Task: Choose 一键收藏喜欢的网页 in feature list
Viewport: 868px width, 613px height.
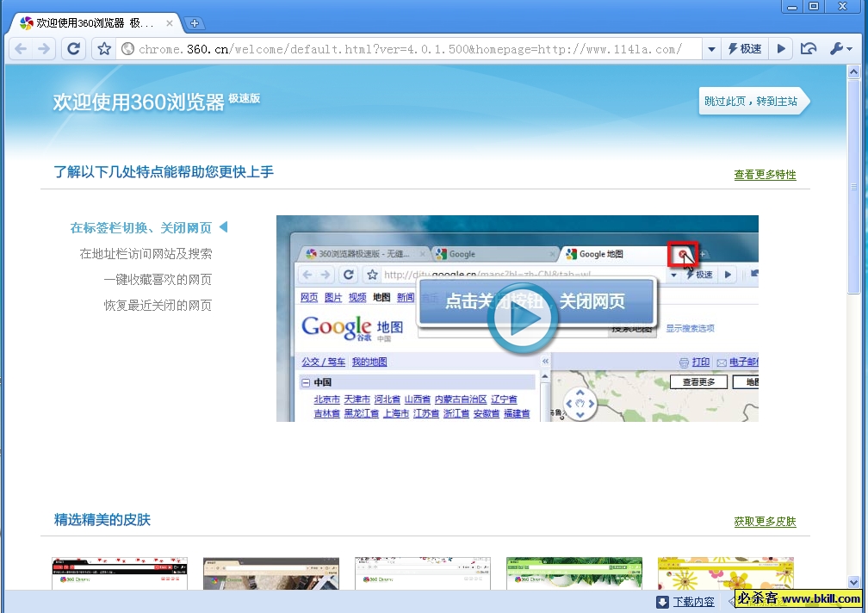Action: (157, 280)
